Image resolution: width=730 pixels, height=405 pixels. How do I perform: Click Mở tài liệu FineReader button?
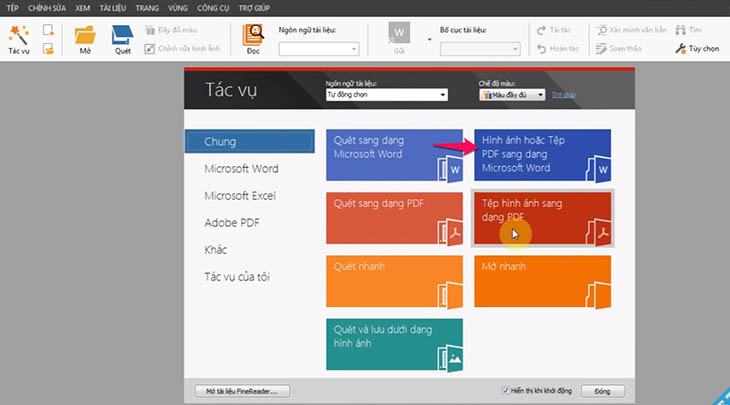click(242, 391)
